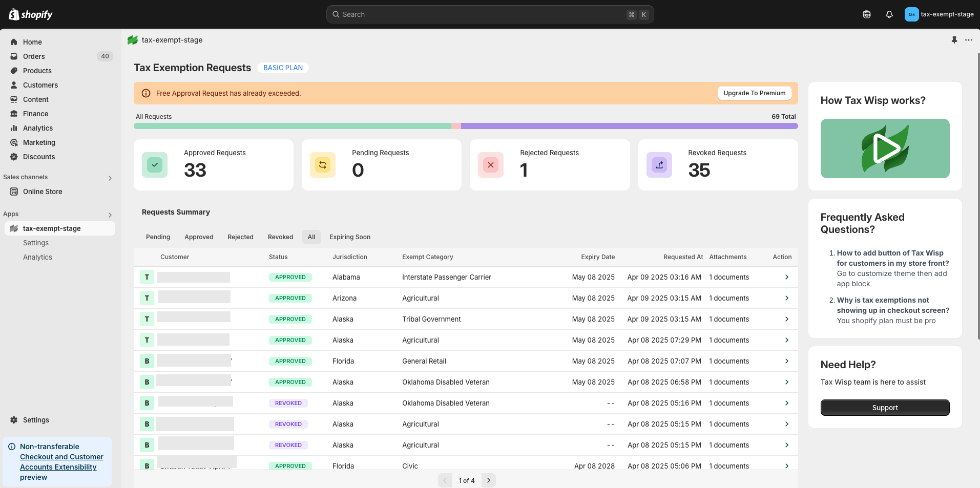Click the purple revoked progress bar segment
The image size is (980, 488).
pos(630,126)
